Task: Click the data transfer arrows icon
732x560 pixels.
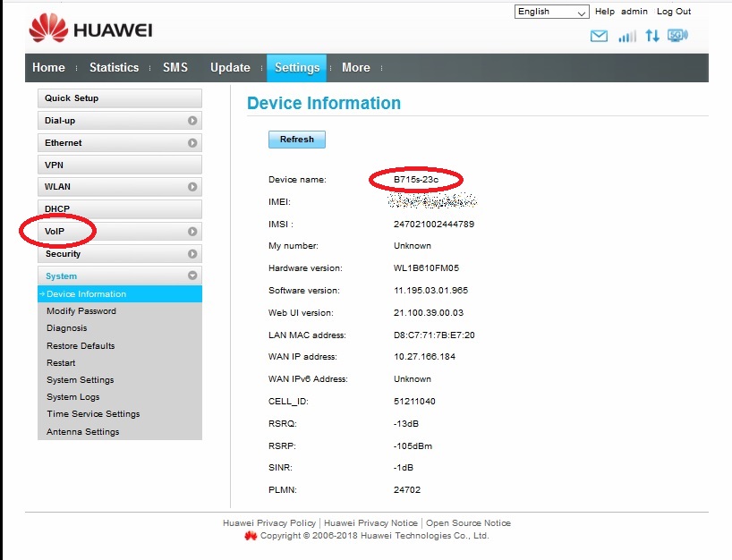Action: (652, 36)
